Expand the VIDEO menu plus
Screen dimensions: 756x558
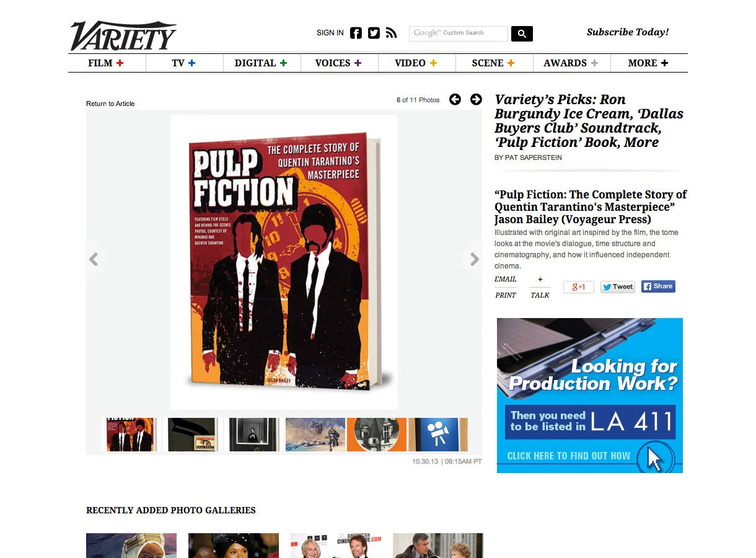433,63
